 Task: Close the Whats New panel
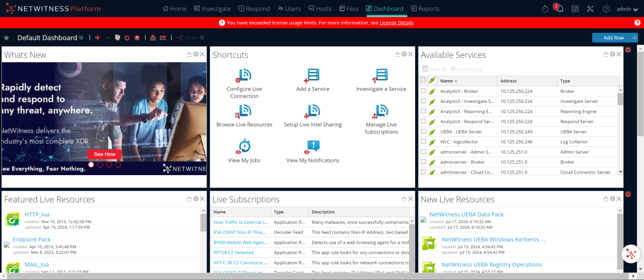click(202, 54)
